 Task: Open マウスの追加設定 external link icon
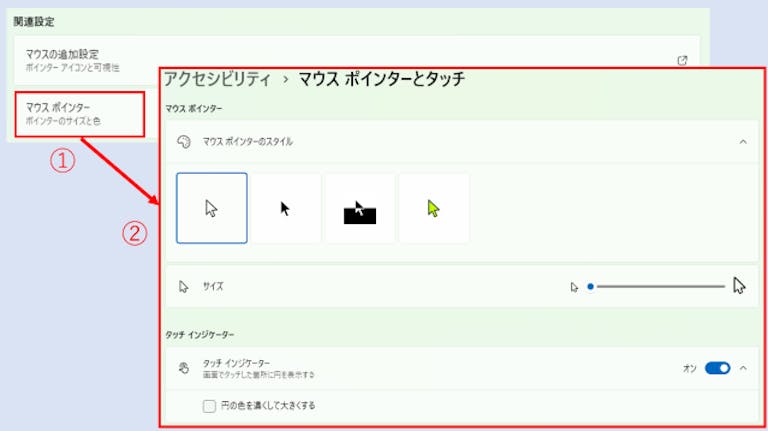682,60
